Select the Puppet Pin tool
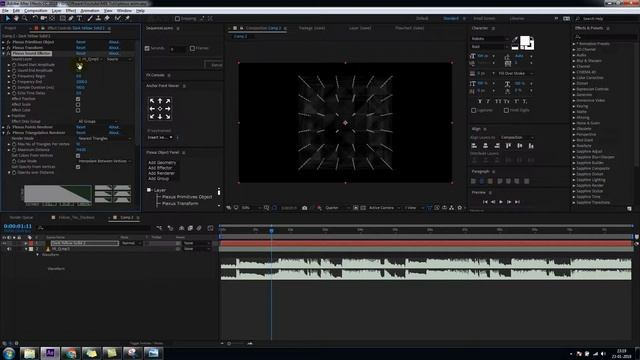 (127, 18)
